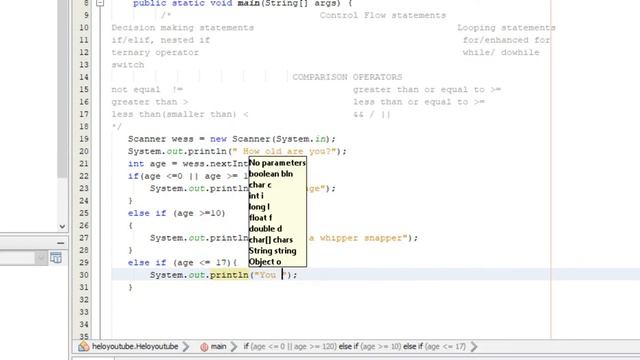Choose 'char[] chars' parameter hint
The image size is (640, 360).
click(x=271, y=240)
